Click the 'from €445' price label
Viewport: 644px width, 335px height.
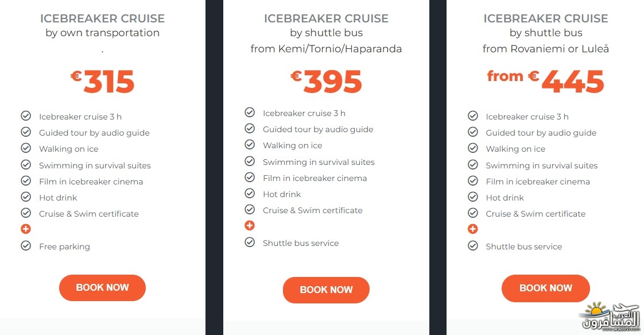click(x=545, y=80)
